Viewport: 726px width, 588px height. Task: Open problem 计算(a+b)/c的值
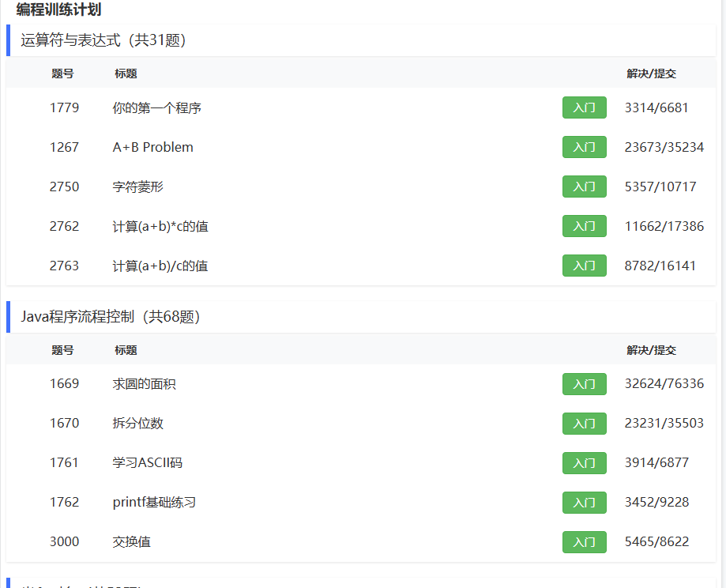(160, 266)
